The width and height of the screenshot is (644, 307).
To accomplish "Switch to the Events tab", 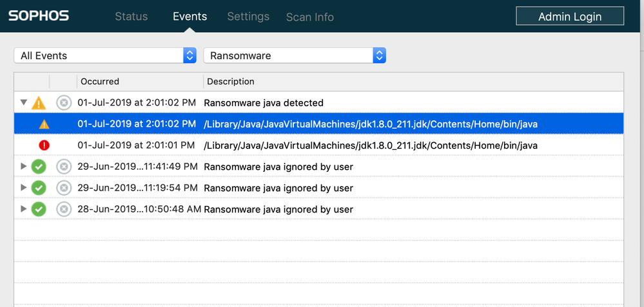I will coord(190,16).
